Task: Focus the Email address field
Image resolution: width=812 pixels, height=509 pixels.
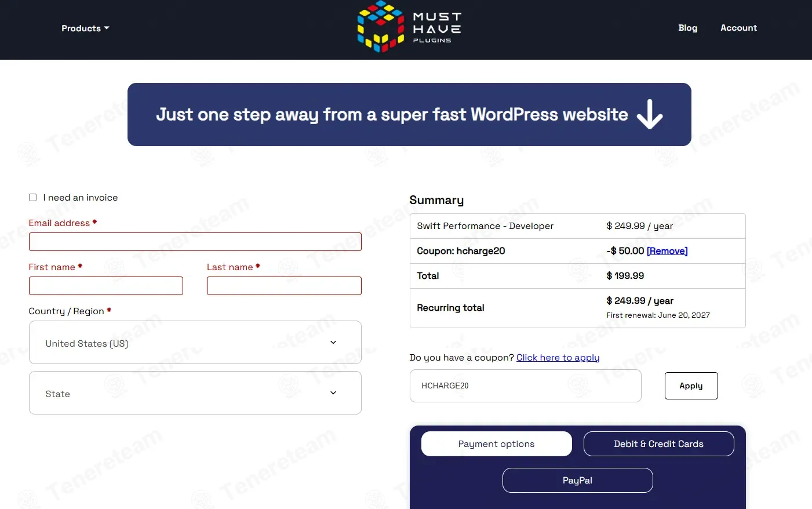Action: (x=195, y=242)
